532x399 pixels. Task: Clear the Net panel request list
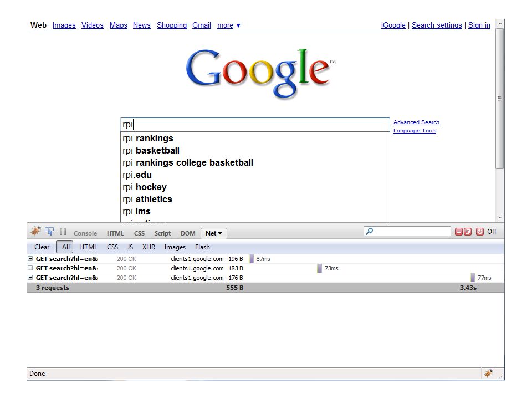pyautogui.click(x=42, y=247)
